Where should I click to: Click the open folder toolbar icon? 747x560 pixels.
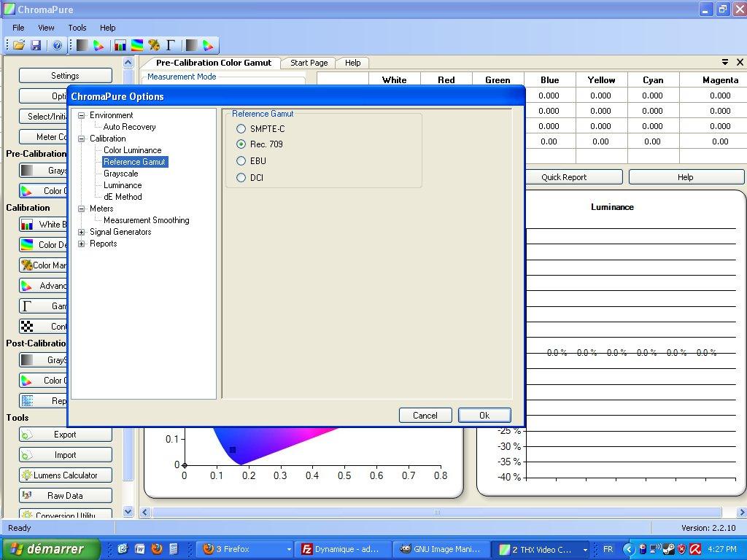click(18, 45)
